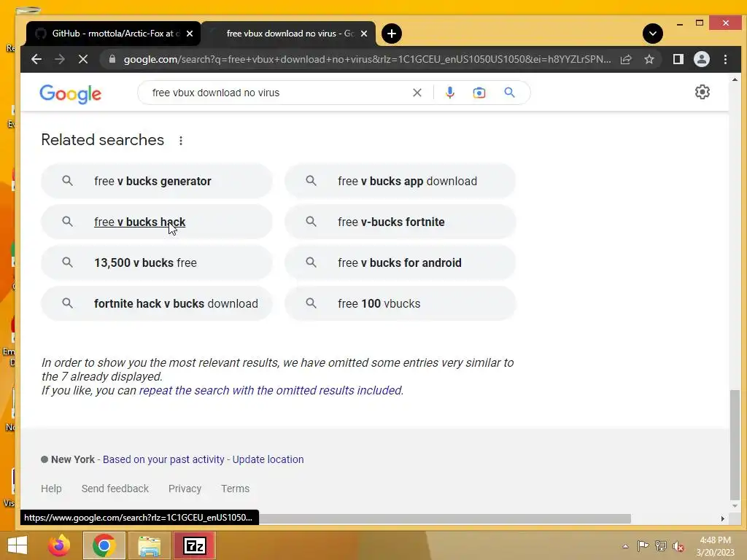747x560 pixels.
Task: Click Update location link
Action: tap(268, 459)
